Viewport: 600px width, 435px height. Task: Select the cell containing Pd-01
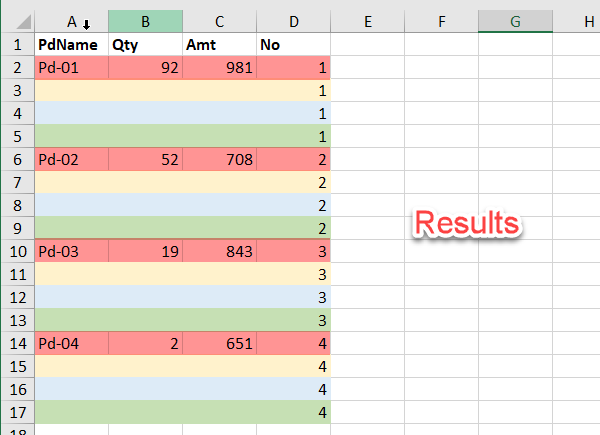click(x=71, y=67)
